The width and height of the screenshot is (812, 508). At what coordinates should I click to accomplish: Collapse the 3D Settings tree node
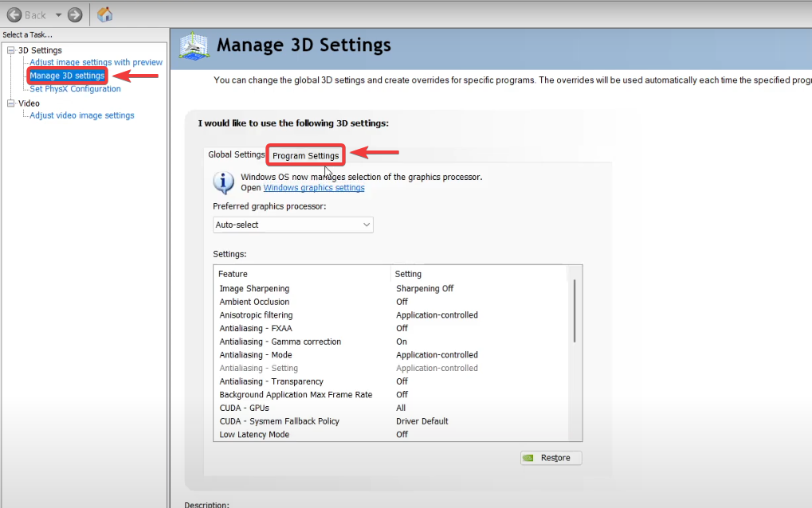(x=10, y=50)
